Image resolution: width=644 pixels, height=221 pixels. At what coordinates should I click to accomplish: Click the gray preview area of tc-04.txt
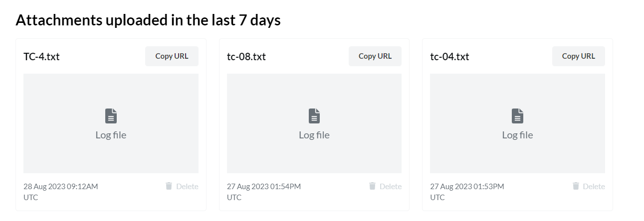(517, 123)
